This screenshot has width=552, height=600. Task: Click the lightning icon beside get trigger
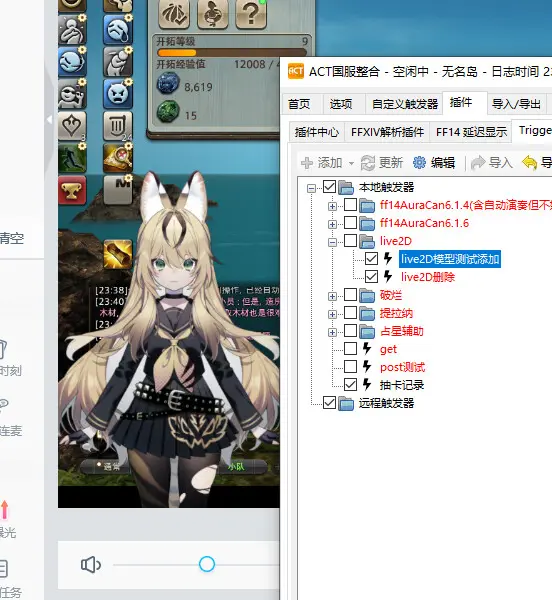(367, 348)
